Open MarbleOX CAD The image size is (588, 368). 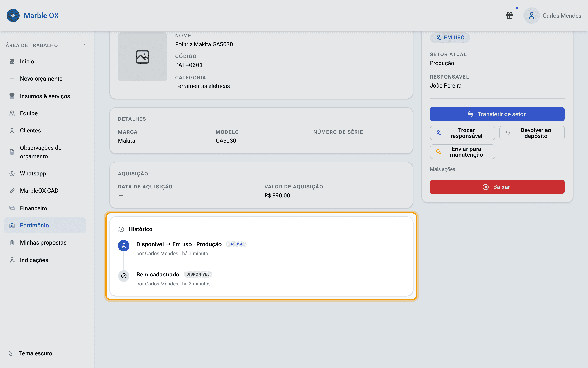(x=45, y=191)
